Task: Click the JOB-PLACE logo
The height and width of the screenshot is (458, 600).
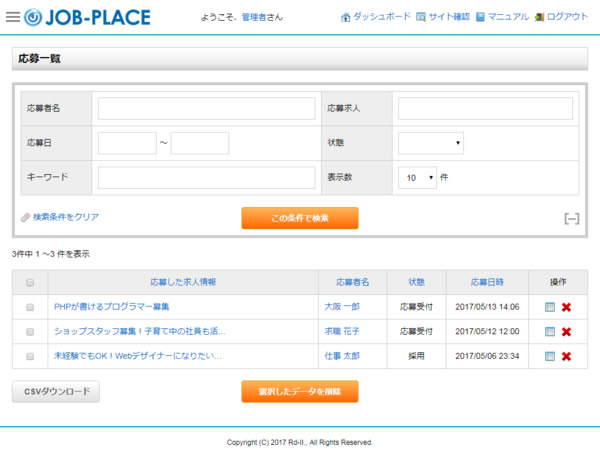Action: pyautogui.click(x=87, y=17)
